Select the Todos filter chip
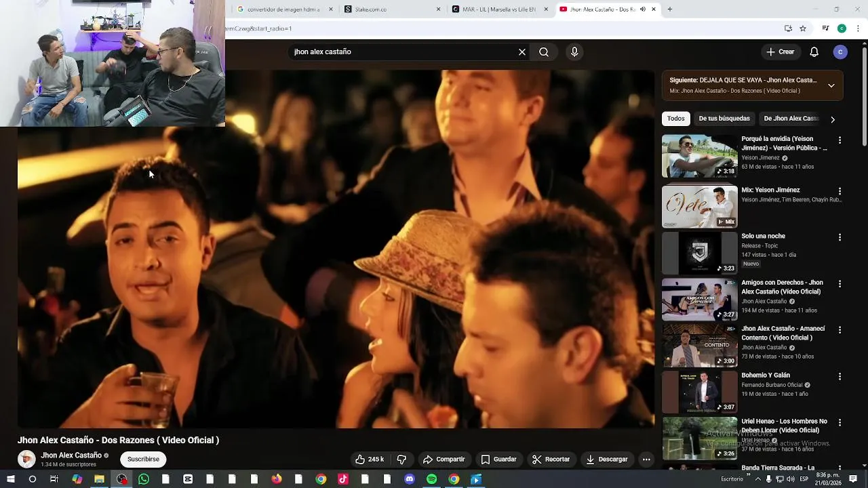The height and width of the screenshot is (488, 868). [x=676, y=119]
